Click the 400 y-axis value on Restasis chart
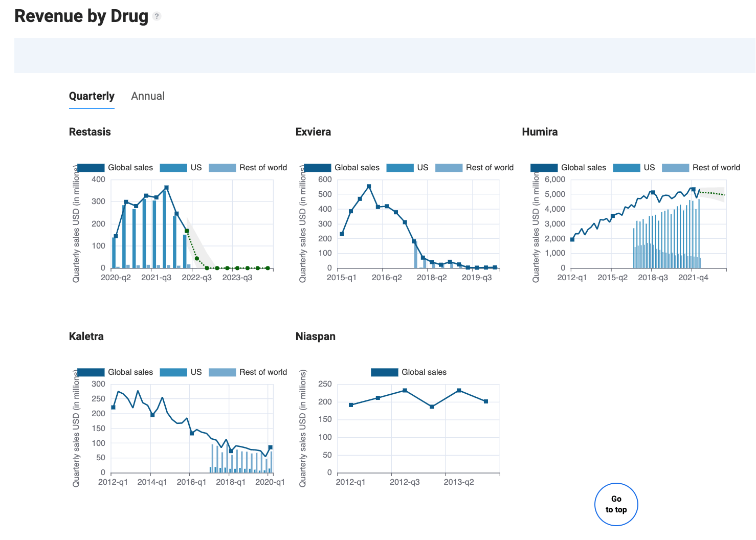The image size is (756, 540). coord(98,179)
